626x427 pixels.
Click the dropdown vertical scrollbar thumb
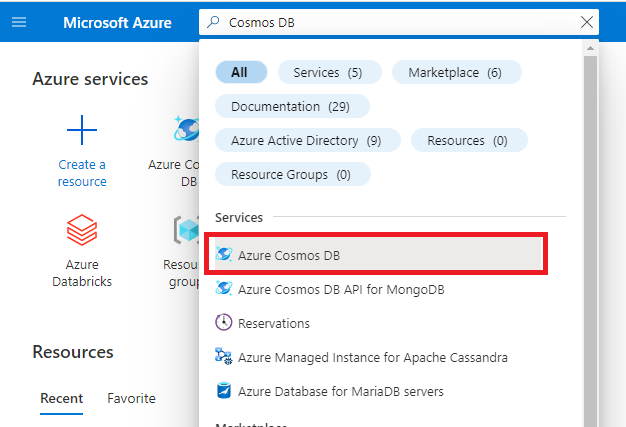(x=590, y=239)
